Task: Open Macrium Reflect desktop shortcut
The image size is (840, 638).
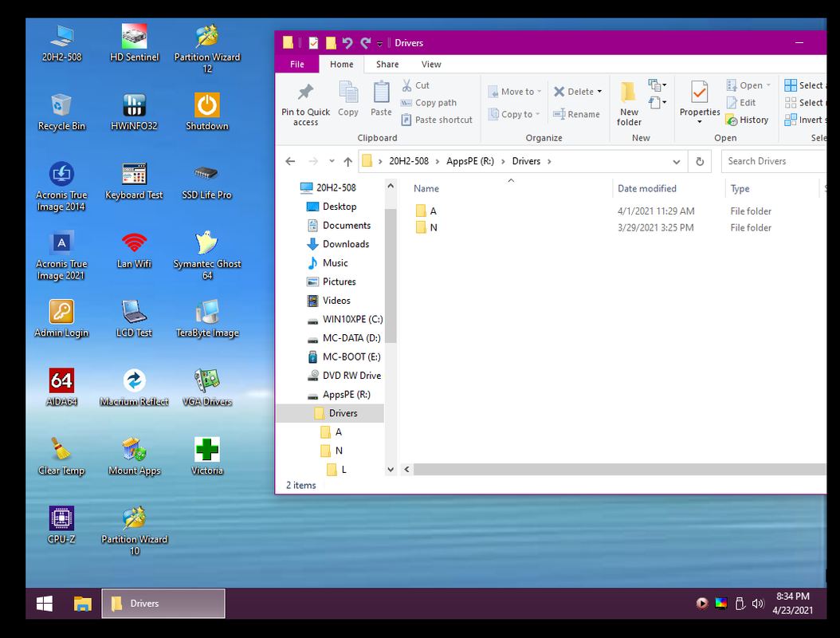Action: (x=134, y=388)
